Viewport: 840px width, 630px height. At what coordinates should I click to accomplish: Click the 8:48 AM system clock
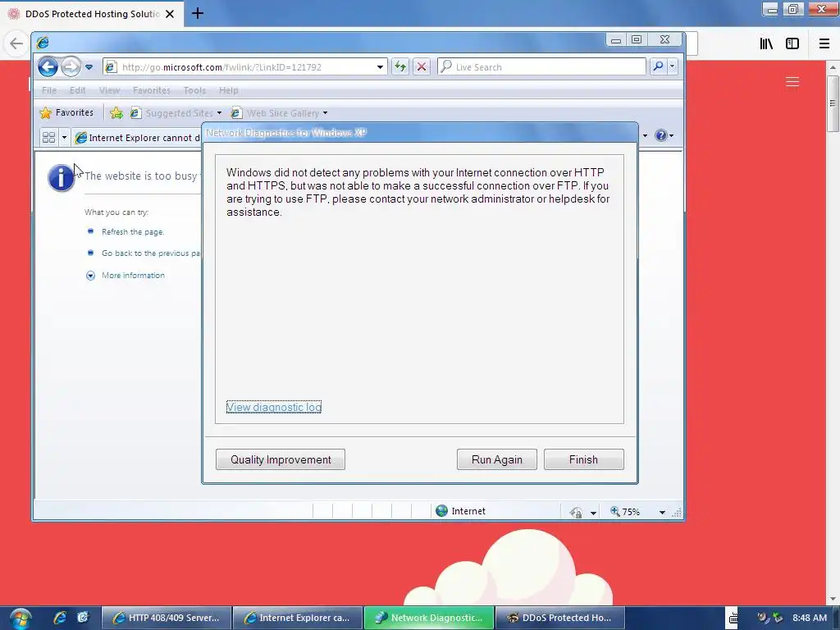pos(810,618)
